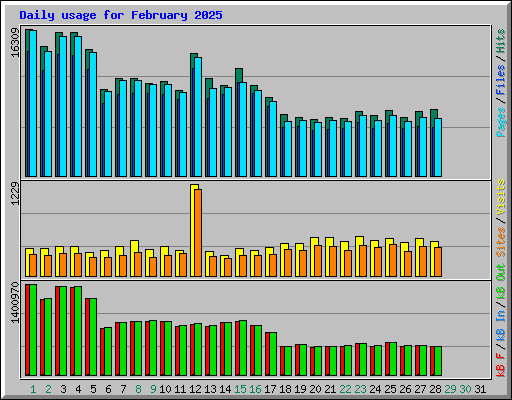Click day 20 on the x-axis
Viewport: 512px width, 400px height.
point(315,389)
